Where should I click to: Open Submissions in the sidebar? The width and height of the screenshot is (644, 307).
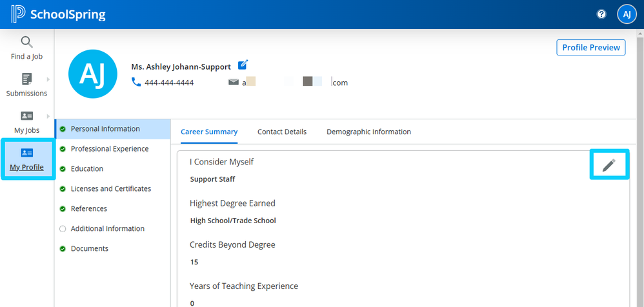point(26,85)
